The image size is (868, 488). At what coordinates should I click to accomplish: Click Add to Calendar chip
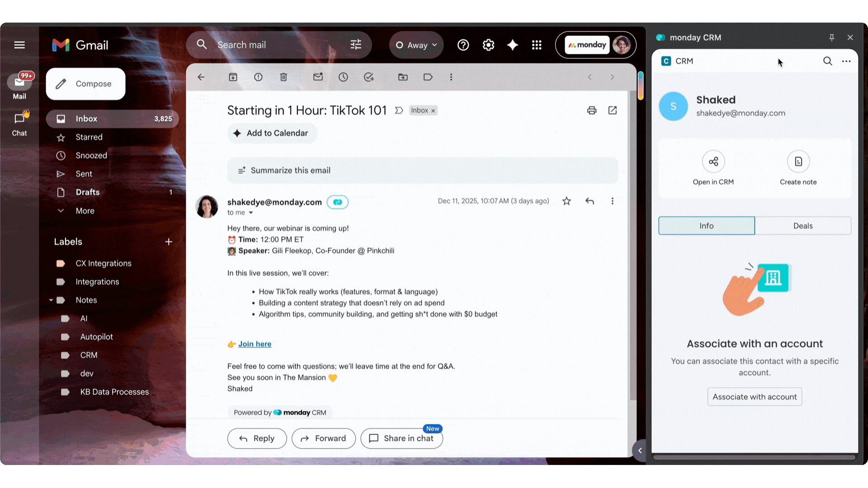[272, 133]
